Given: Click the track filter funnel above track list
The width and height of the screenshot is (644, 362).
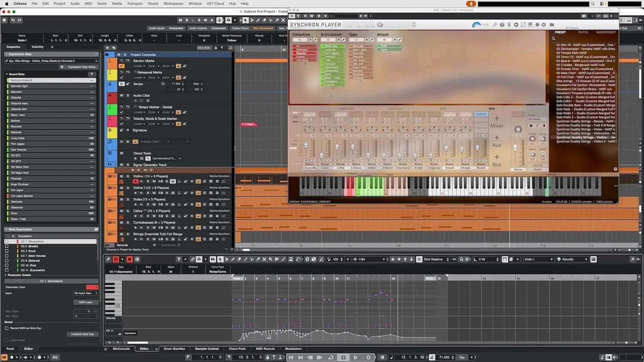Looking at the screenshot, I should [222, 48].
